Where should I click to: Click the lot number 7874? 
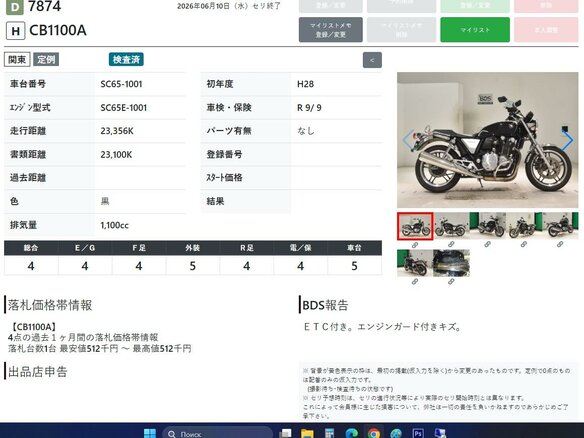(44, 6)
